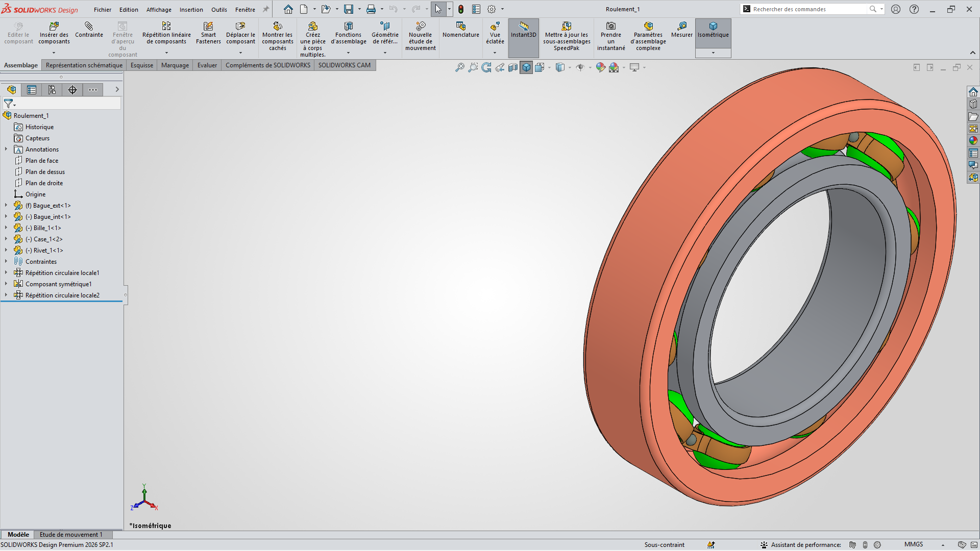The width and height of the screenshot is (980, 551).
Task: Open the Outils menu
Action: coord(219,10)
